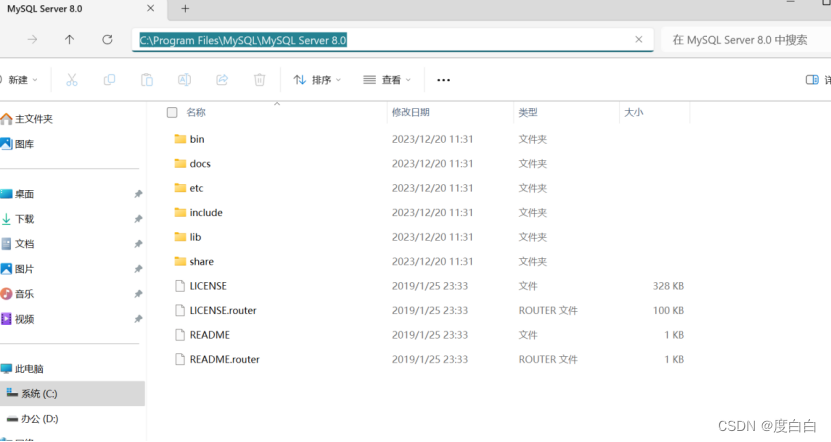Select the etc folder icon

pyautogui.click(x=180, y=188)
